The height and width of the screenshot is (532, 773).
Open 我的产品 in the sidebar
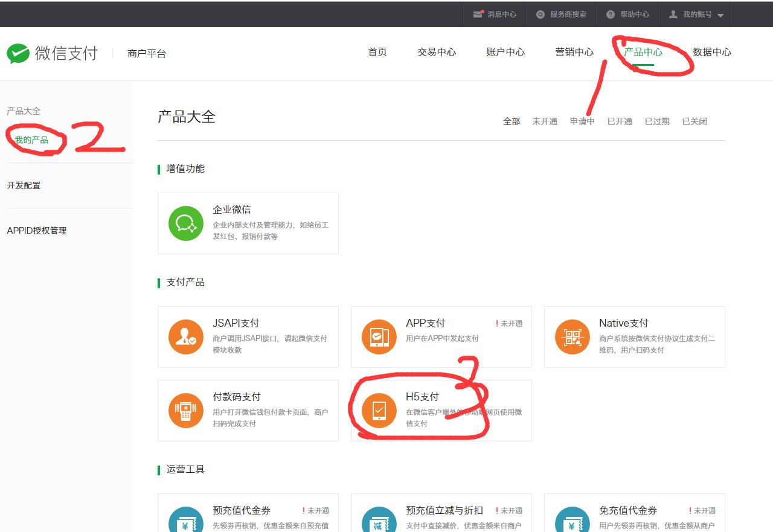tap(31, 140)
